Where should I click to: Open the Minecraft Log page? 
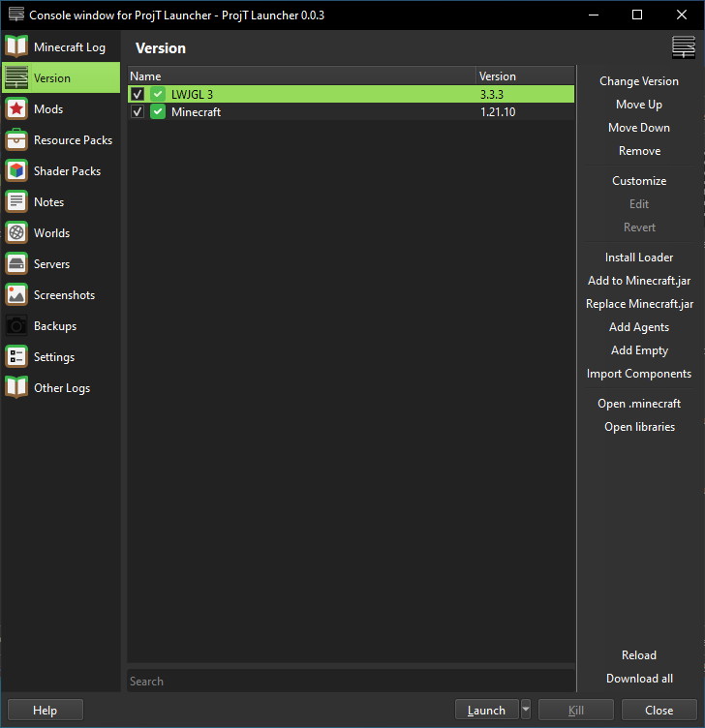pos(61,46)
